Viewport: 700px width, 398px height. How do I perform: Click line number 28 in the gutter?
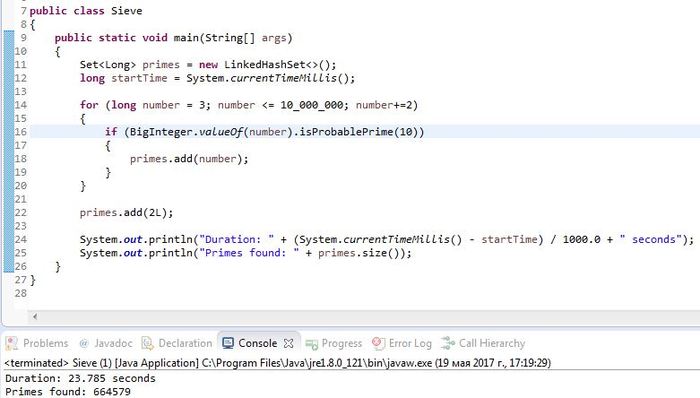(x=21, y=293)
